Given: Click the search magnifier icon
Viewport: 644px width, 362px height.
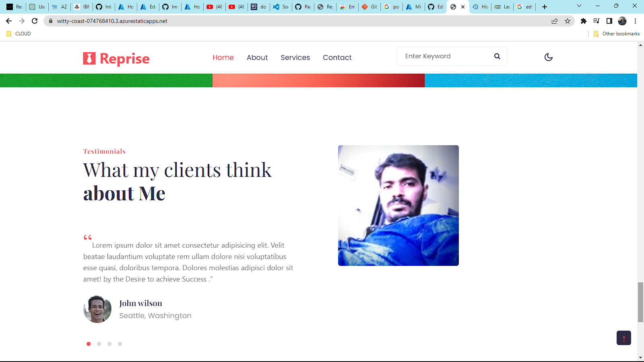Looking at the screenshot, I should coord(497,56).
